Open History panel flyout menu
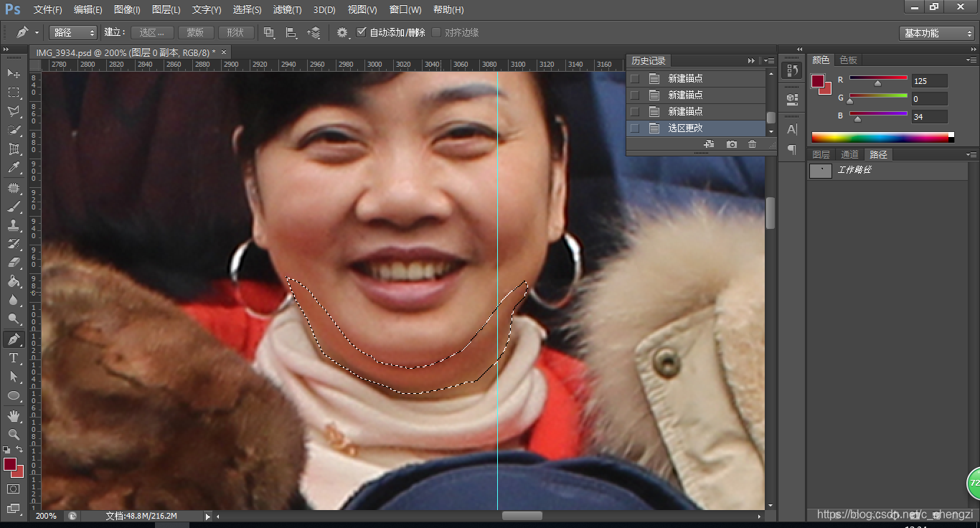Screen dimensions: 980x528 768,61
